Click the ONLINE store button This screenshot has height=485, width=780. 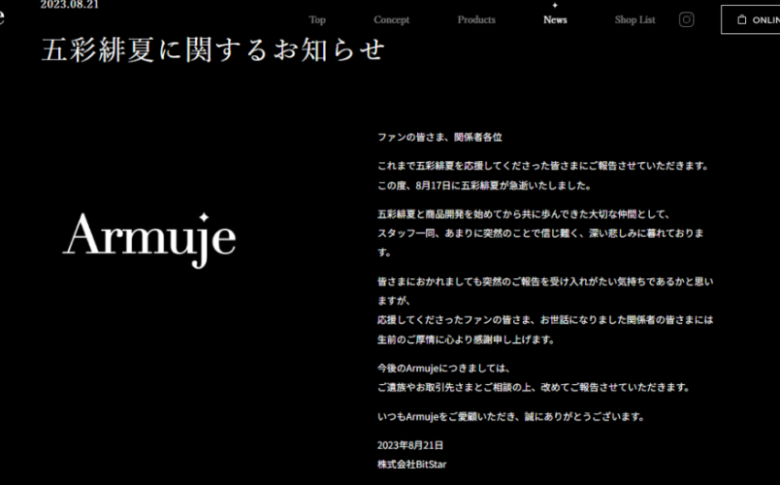point(751,19)
